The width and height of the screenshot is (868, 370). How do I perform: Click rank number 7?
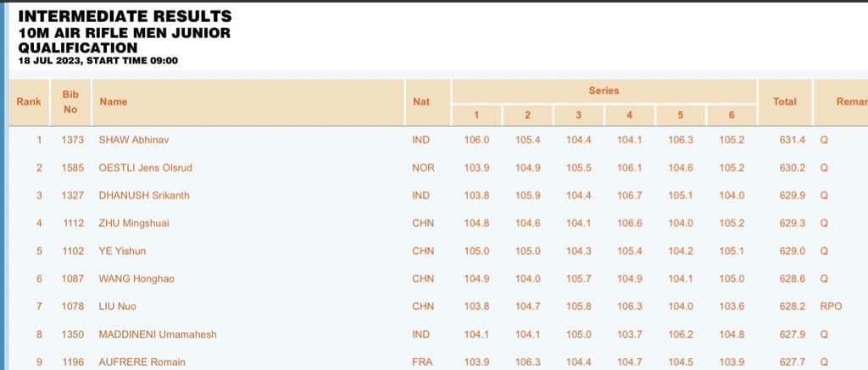click(x=39, y=306)
